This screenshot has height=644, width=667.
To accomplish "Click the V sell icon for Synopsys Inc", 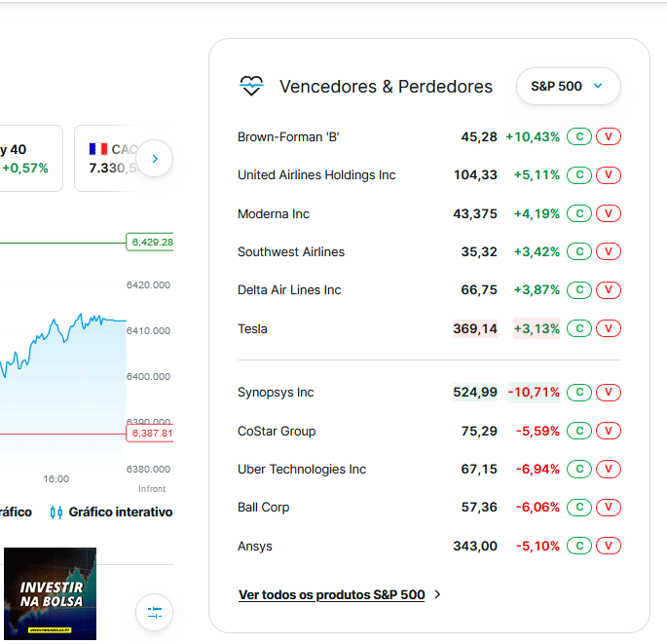I will point(609,392).
